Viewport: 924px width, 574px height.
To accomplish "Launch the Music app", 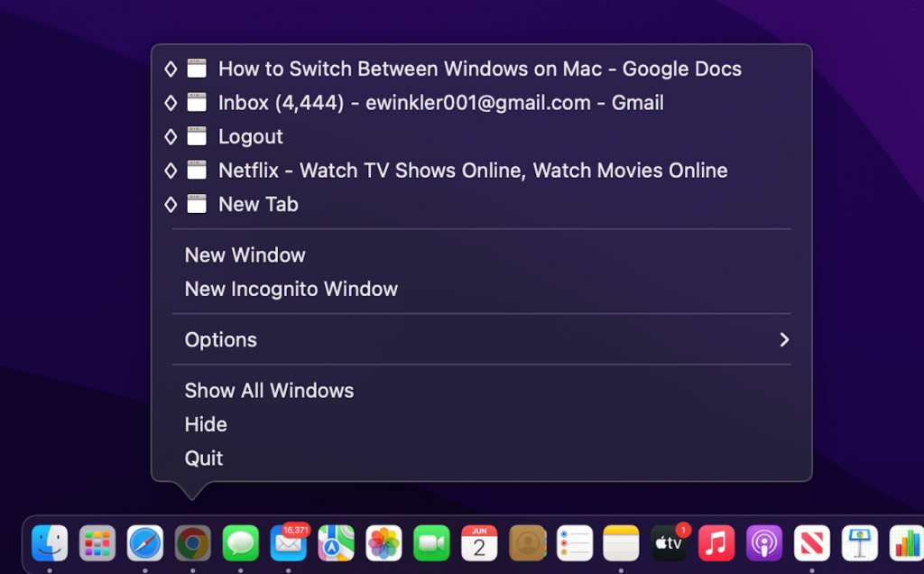I will point(716,542).
